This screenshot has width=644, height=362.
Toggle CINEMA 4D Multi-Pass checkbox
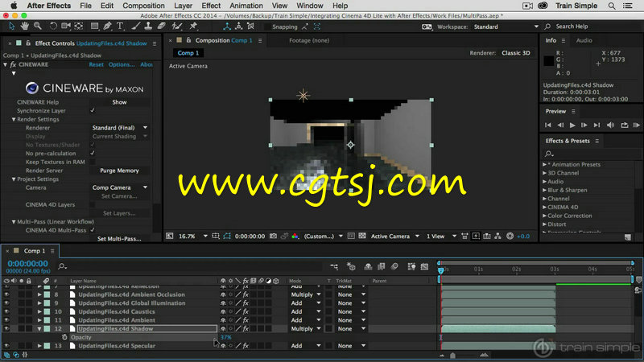tap(93, 230)
